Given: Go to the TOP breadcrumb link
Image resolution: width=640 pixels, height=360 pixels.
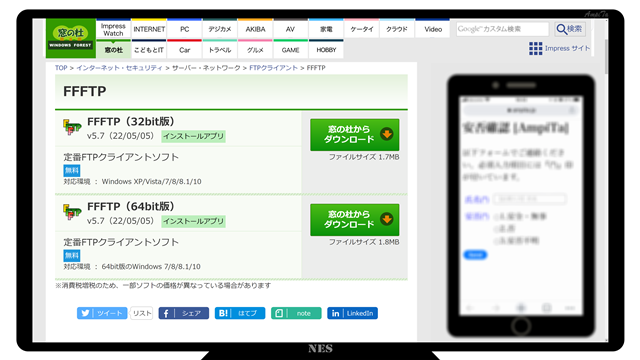Looking at the screenshot, I should 61,68.
